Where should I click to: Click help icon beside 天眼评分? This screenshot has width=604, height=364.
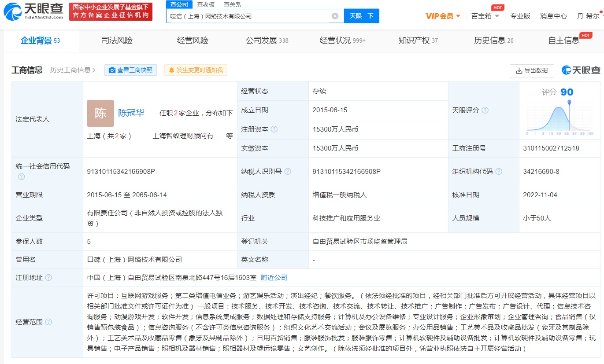[485, 110]
